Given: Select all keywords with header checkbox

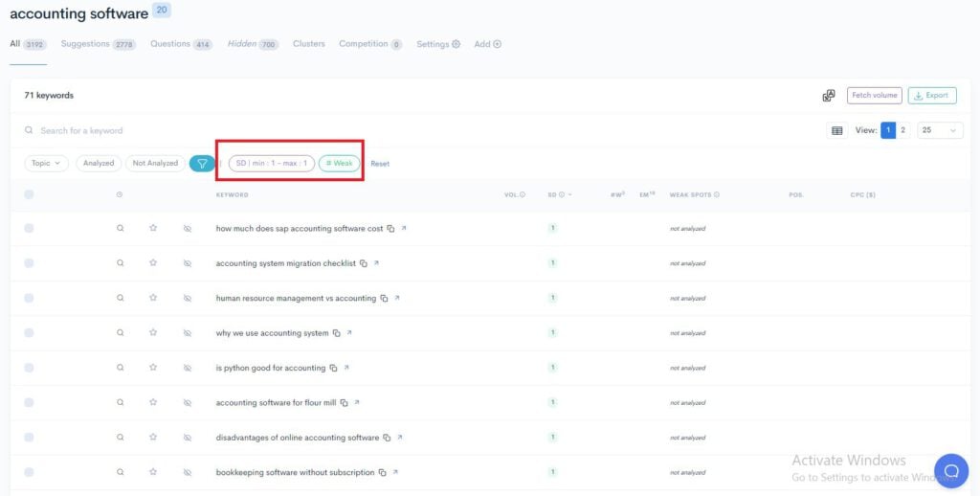Looking at the screenshot, I should (x=29, y=195).
